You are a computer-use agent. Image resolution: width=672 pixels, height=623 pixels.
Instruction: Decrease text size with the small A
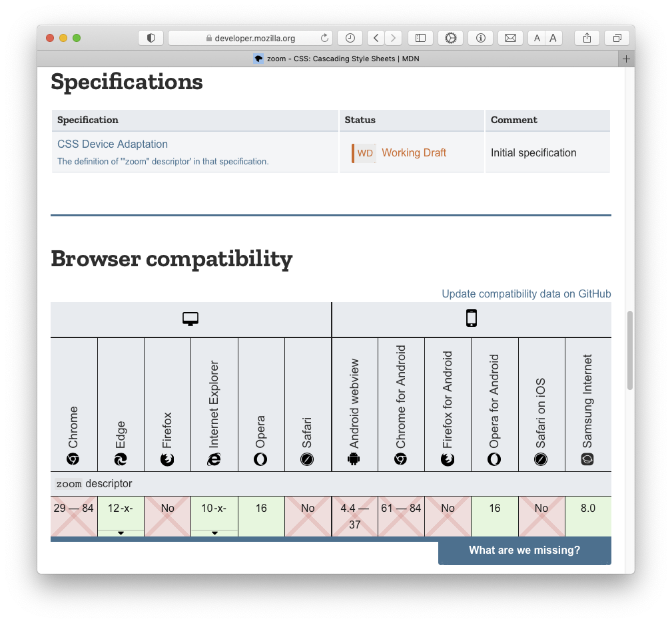537,38
